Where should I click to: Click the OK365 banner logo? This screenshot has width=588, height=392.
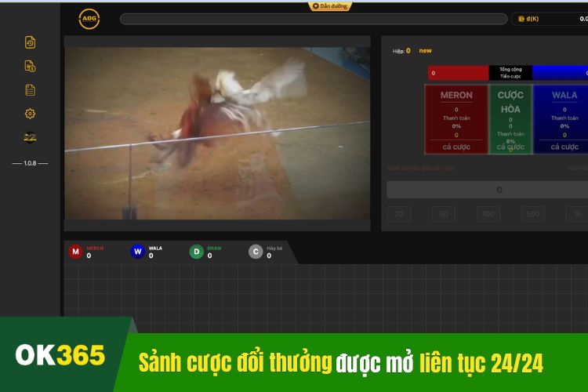click(x=60, y=355)
